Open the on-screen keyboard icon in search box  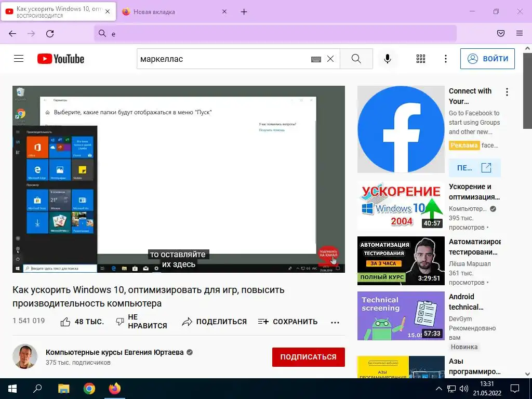[316, 59]
